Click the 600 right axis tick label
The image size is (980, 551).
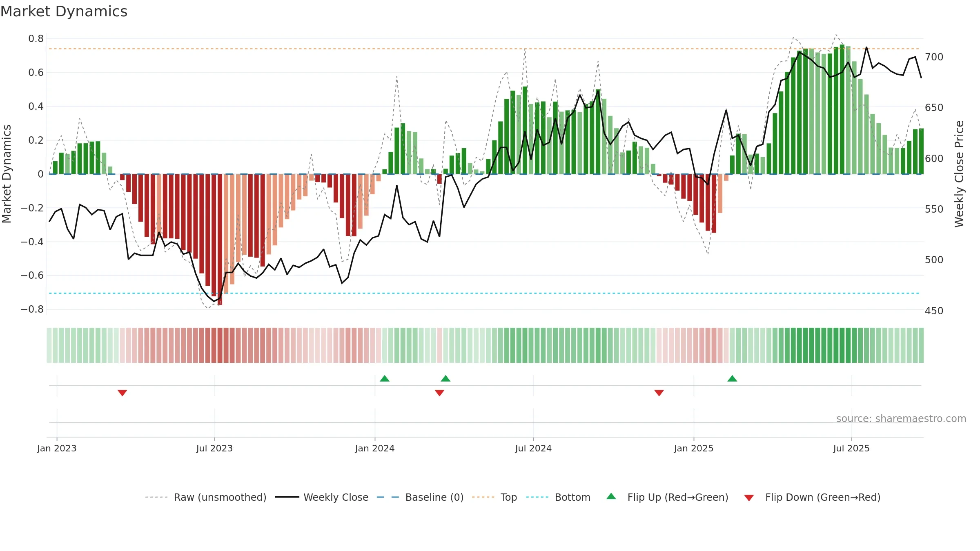(934, 158)
